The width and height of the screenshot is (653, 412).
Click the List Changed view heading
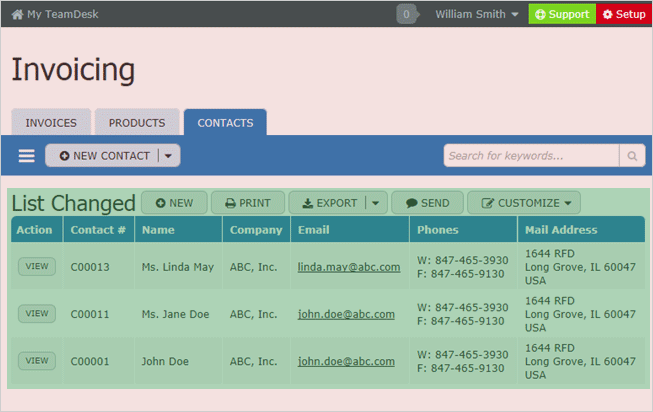(x=73, y=203)
